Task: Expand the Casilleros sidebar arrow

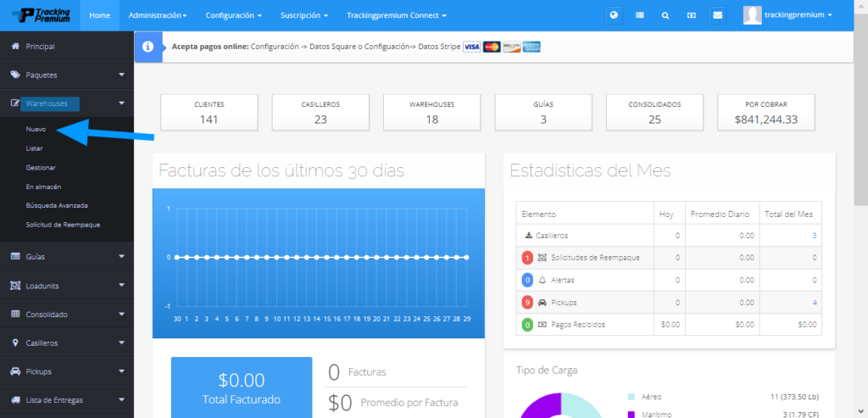Action: click(x=122, y=343)
